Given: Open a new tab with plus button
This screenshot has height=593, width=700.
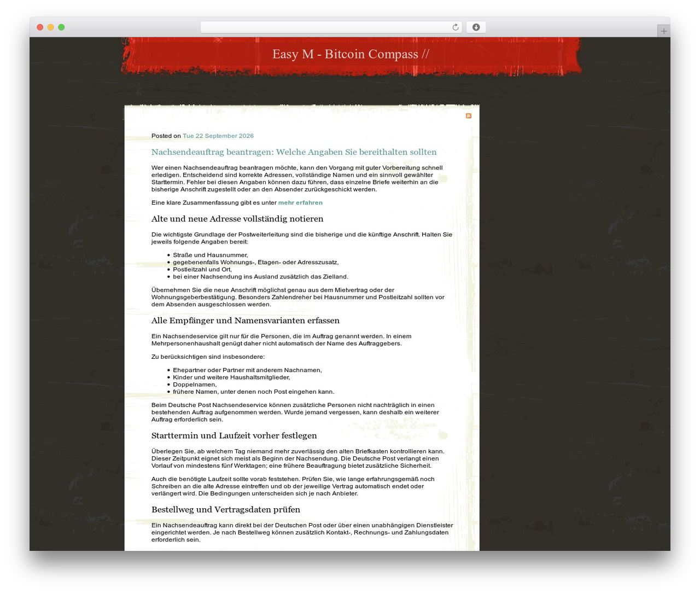Looking at the screenshot, I should click(x=664, y=31).
